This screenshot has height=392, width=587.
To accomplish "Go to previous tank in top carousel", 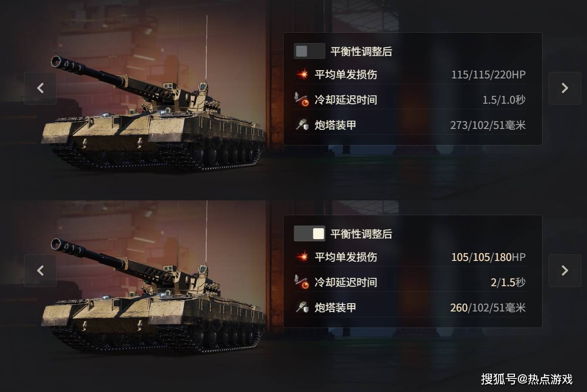I will click(x=40, y=88).
